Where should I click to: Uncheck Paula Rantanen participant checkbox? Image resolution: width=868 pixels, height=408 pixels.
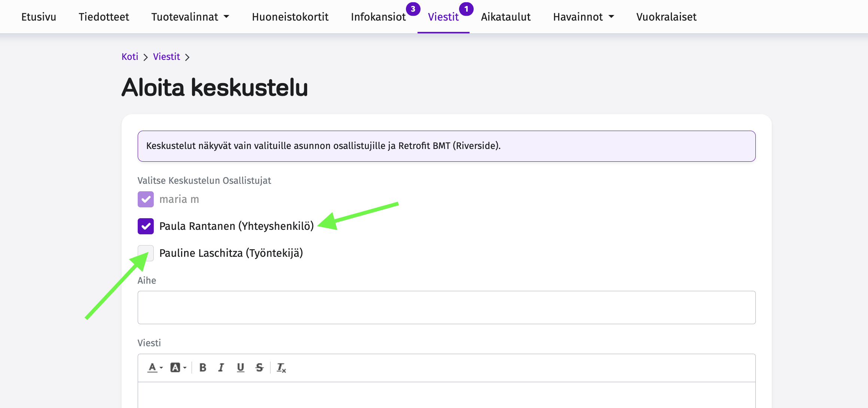tap(146, 226)
